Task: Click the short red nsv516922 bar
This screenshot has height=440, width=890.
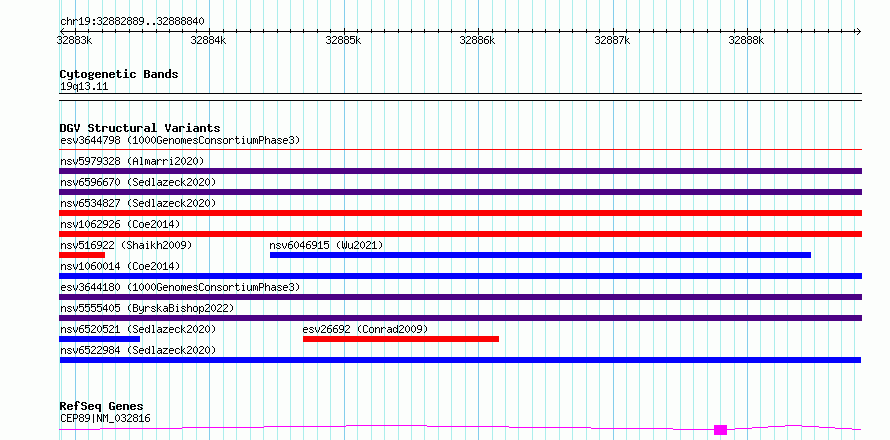Action: 82,255
